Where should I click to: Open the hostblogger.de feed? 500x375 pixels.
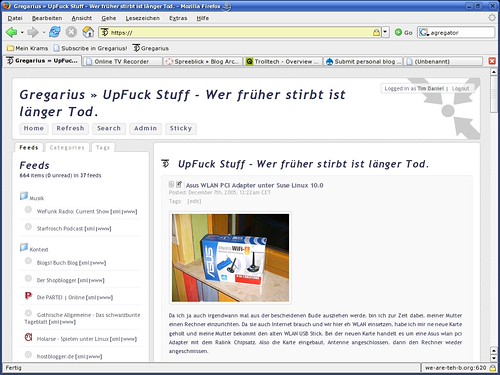(55, 356)
